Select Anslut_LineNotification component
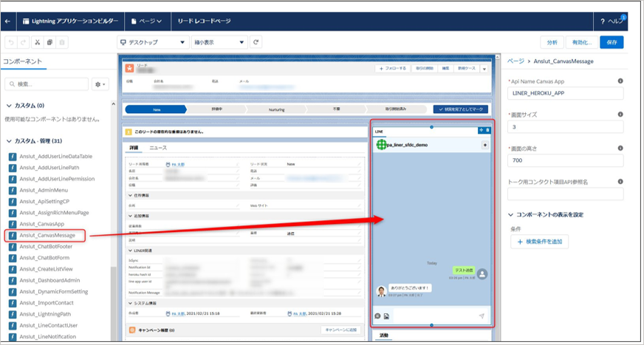Viewport: 644px width, 345px height. 49,336
